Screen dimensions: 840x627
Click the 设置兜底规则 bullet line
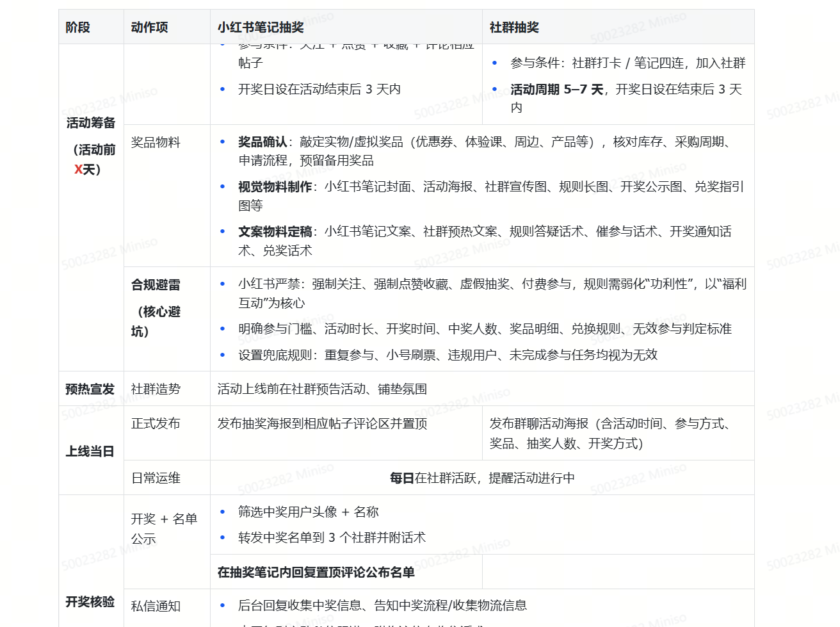(448, 355)
